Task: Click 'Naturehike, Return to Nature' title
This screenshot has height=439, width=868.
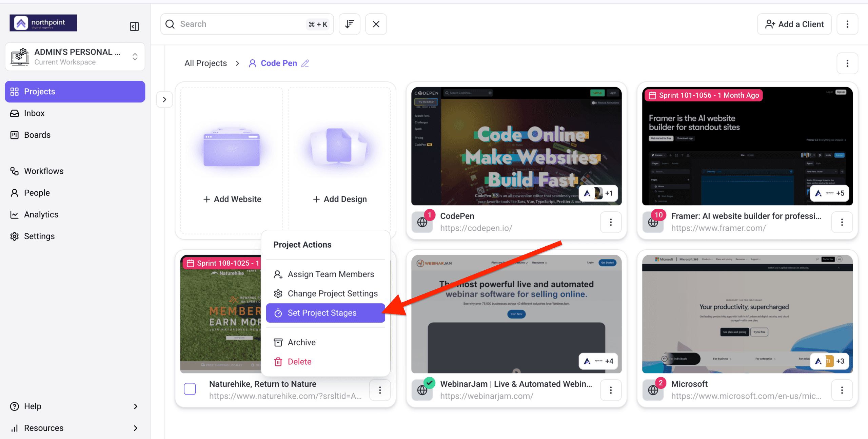Action: [x=263, y=384]
